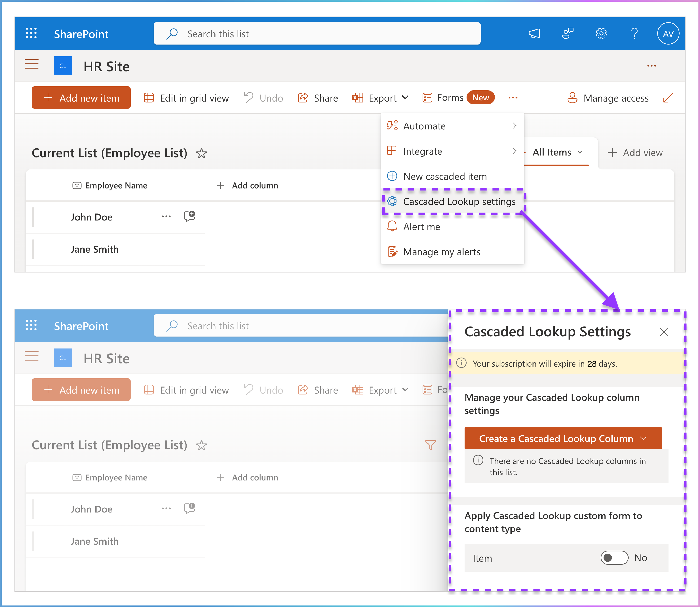Screen dimensions: 700x607
Task: Click the CL site logo in top window
Action: [63, 65]
